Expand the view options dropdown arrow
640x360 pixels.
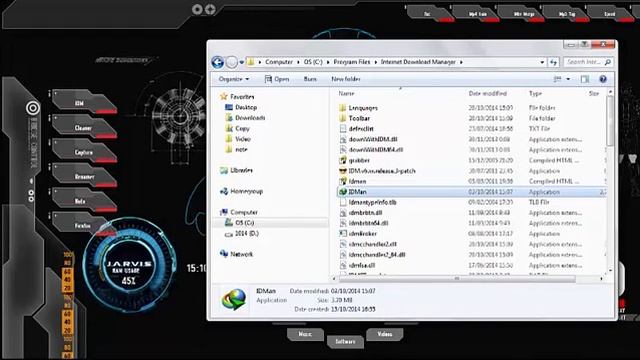[x=568, y=79]
